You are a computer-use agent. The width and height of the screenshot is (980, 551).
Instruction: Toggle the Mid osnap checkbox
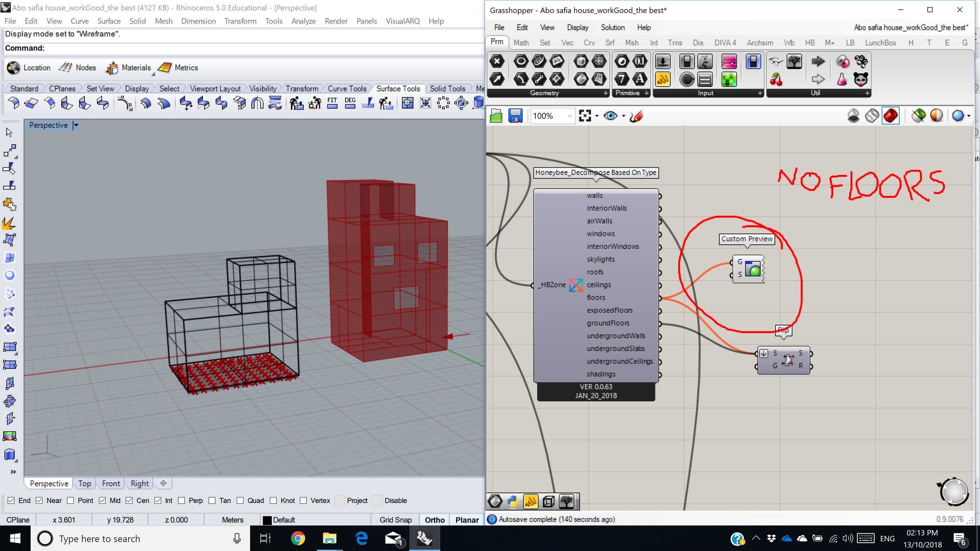coord(103,500)
